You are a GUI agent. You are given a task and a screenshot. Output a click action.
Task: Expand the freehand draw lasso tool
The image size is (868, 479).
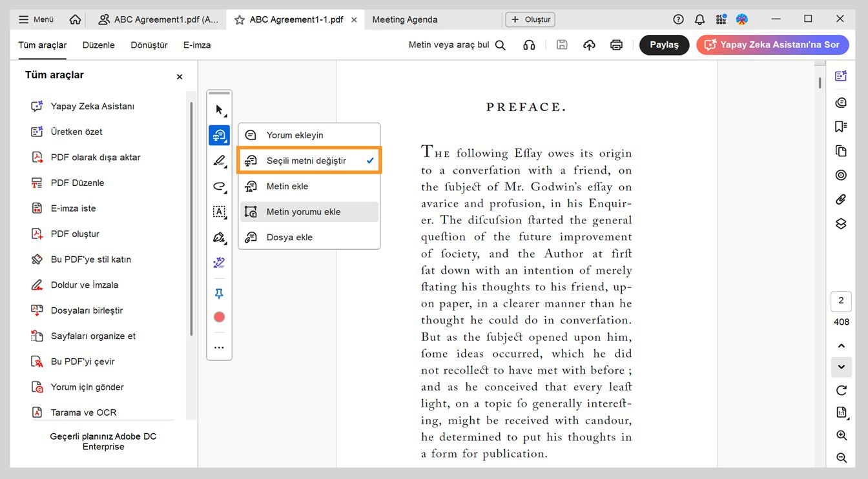click(x=219, y=187)
